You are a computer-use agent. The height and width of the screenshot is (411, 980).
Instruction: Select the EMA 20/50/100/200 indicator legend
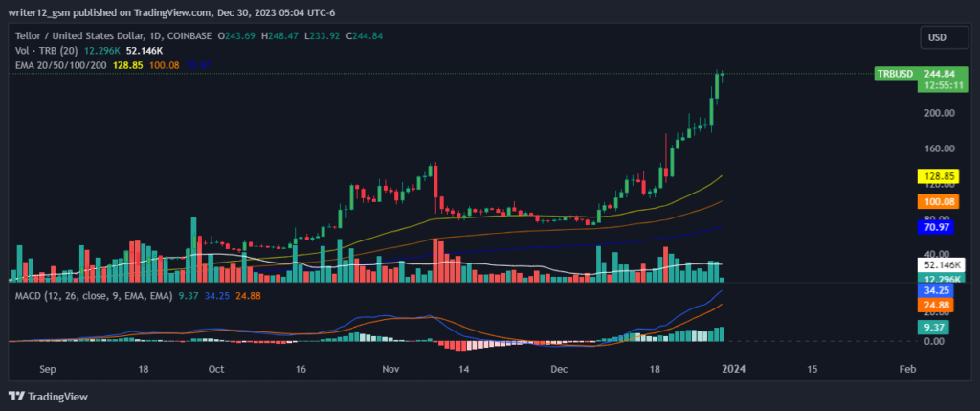pyautogui.click(x=61, y=64)
